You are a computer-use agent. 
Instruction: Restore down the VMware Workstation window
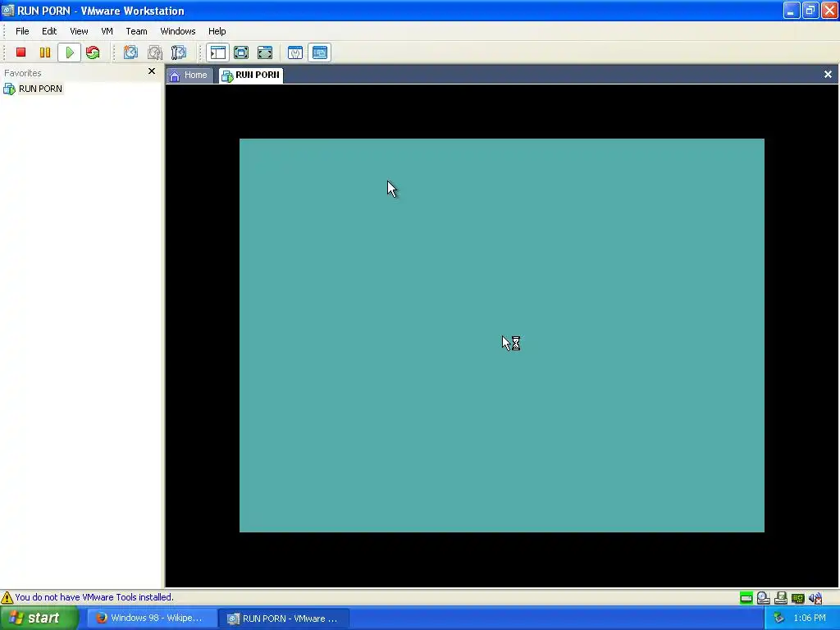click(810, 10)
